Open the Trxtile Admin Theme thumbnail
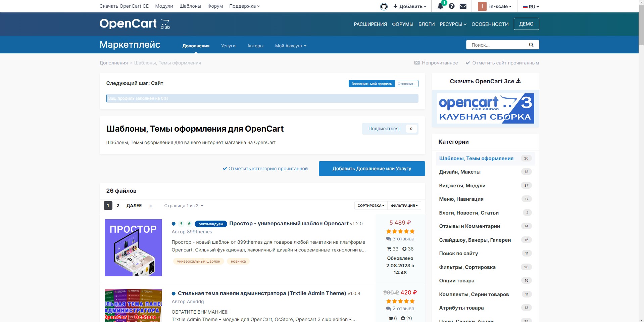Image resolution: width=644 pixels, height=322 pixels. 133,306
